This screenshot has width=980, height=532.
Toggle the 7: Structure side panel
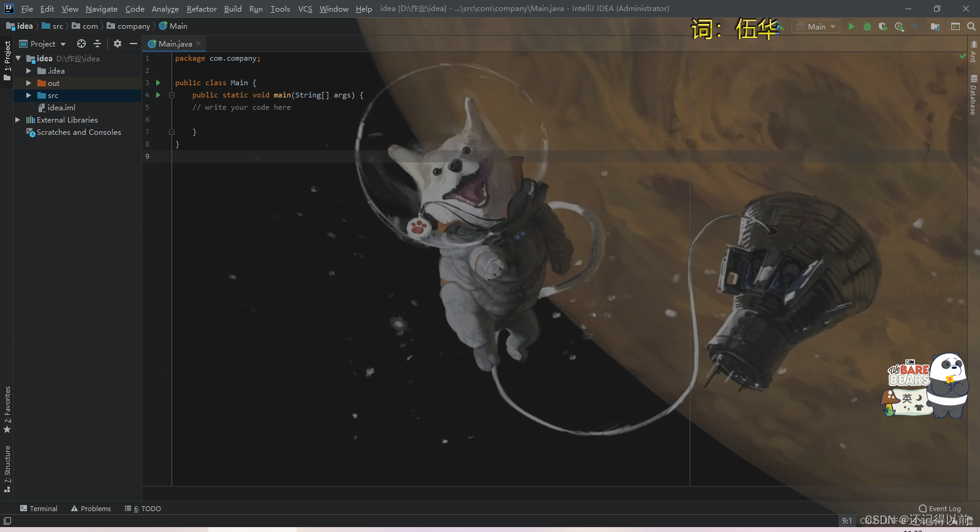pyautogui.click(x=7, y=469)
